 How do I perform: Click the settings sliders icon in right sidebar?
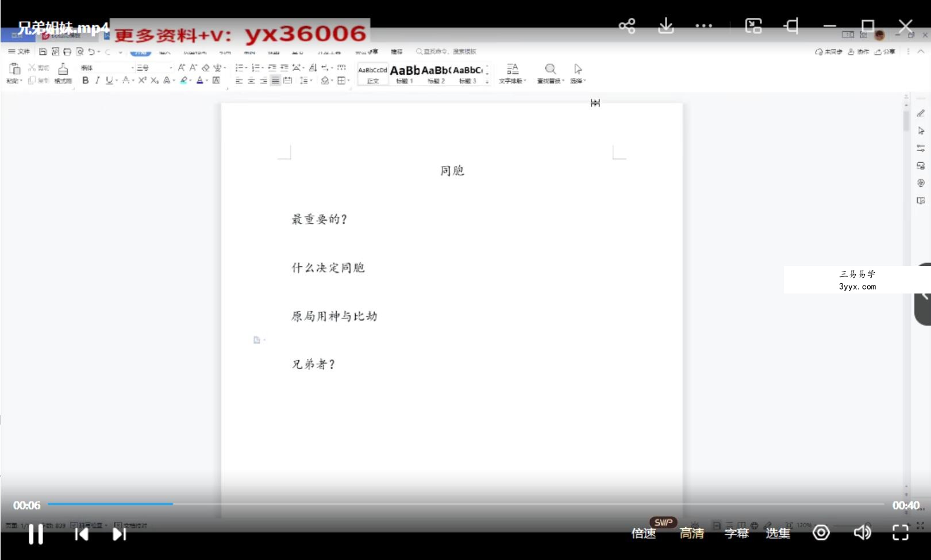921,148
